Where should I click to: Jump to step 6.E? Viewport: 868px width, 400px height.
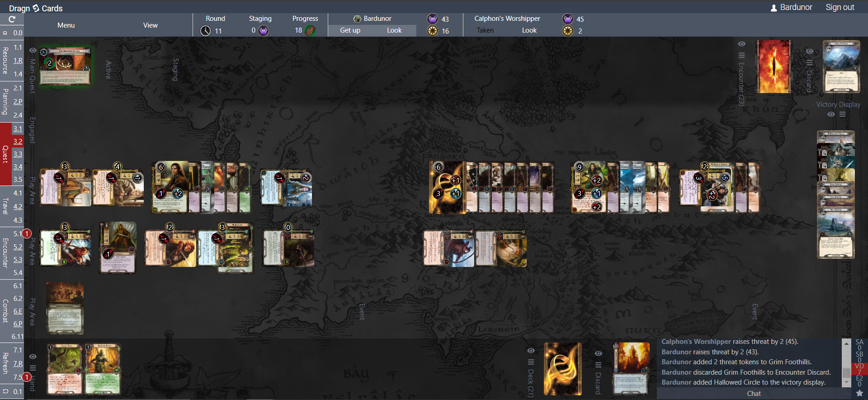coord(18,311)
